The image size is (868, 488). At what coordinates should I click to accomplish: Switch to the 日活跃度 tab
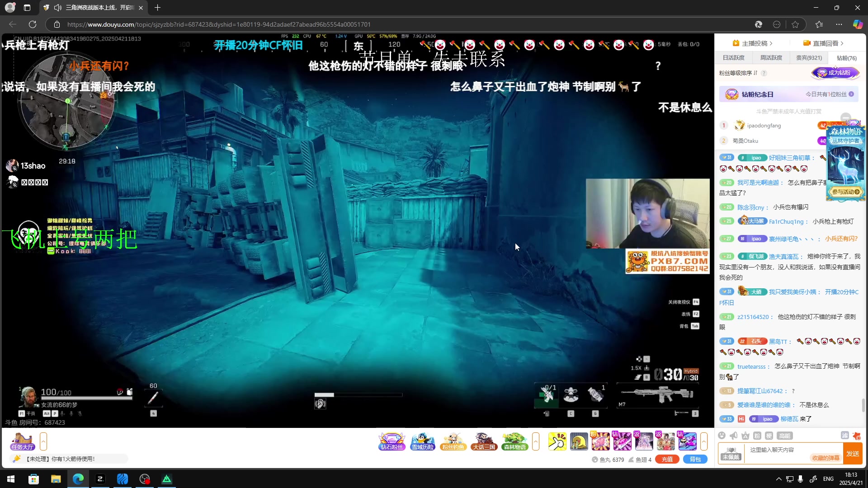733,58
